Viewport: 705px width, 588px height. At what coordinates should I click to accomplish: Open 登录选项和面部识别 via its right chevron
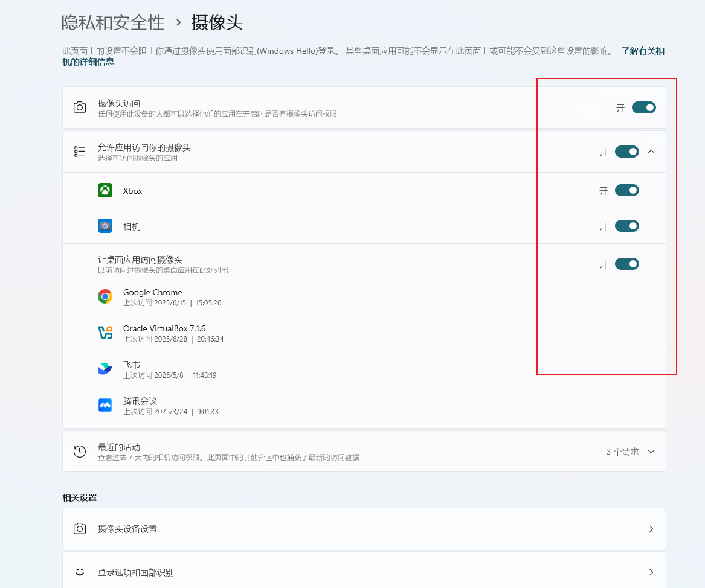click(x=651, y=572)
